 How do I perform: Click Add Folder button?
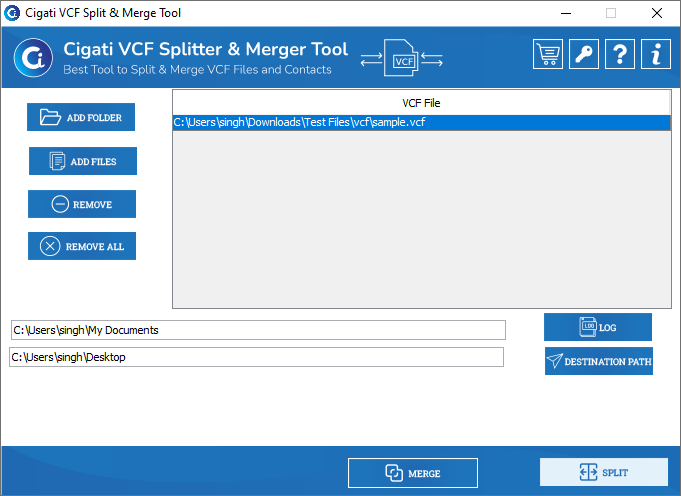click(x=81, y=117)
